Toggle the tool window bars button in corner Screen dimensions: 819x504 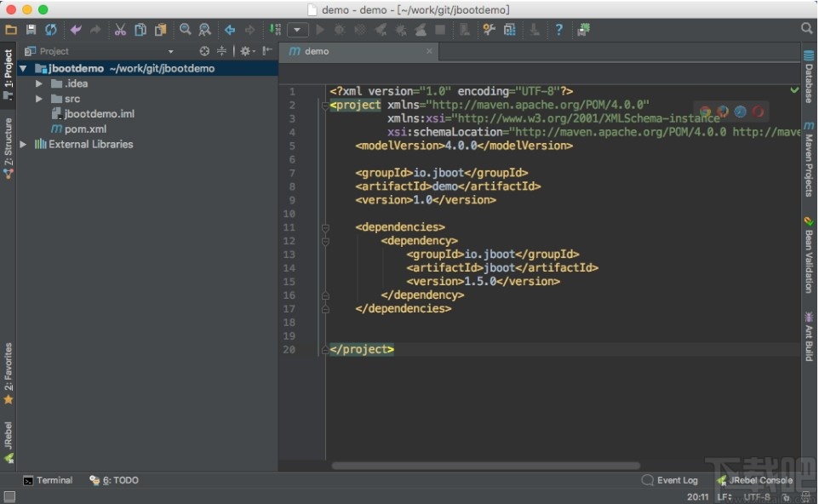pyautogui.click(x=9, y=496)
